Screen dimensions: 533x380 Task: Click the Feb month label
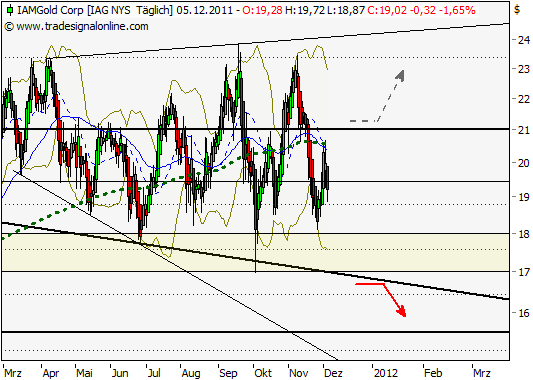pos(433,373)
